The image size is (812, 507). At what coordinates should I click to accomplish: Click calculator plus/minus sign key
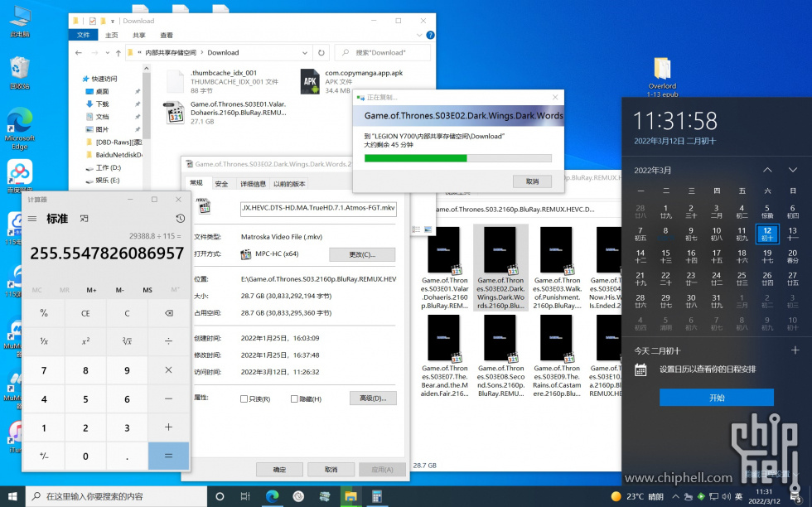[44, 456]
